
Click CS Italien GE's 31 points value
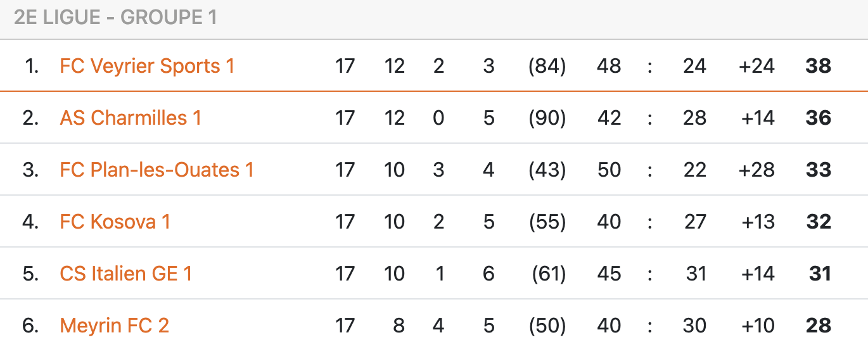pyautogui.click(x=820, y=274)
